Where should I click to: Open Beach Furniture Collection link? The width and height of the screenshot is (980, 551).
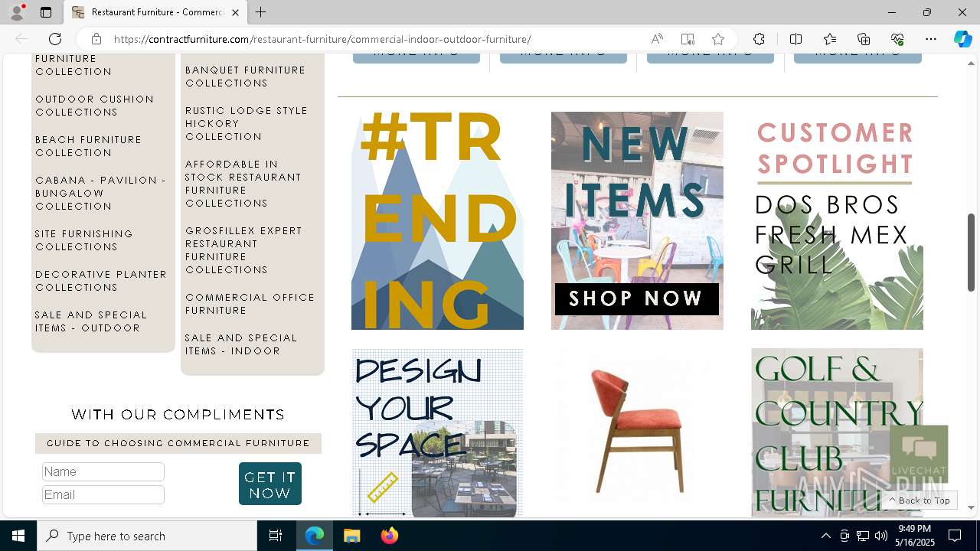[x=89, y=146]
